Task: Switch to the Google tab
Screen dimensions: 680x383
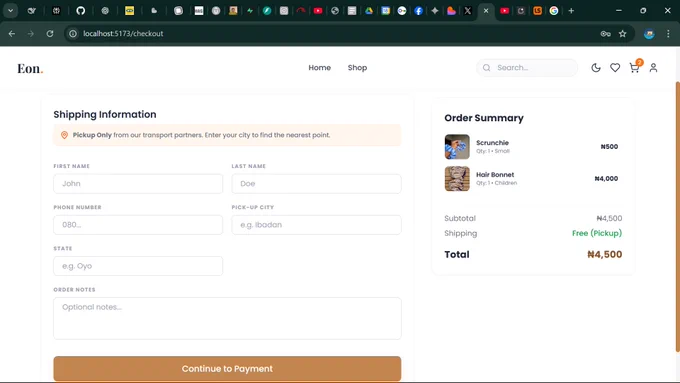Action: point(554,11)
